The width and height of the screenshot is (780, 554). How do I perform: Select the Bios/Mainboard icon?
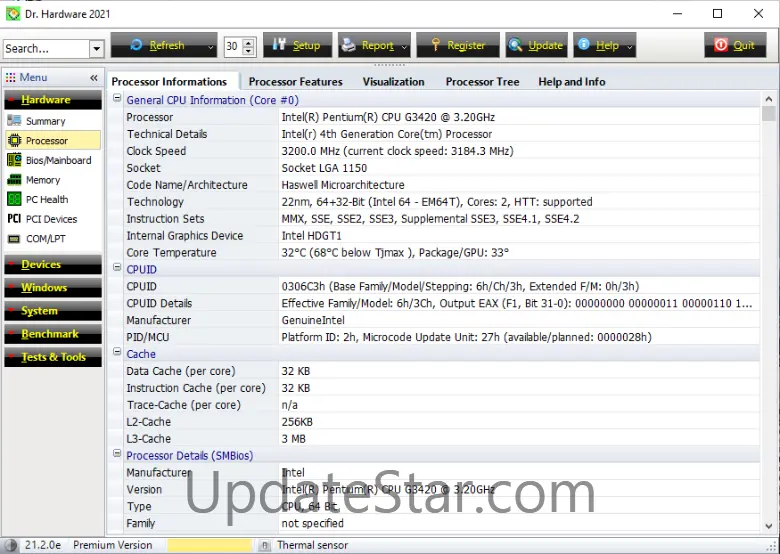tap(14, 160)
